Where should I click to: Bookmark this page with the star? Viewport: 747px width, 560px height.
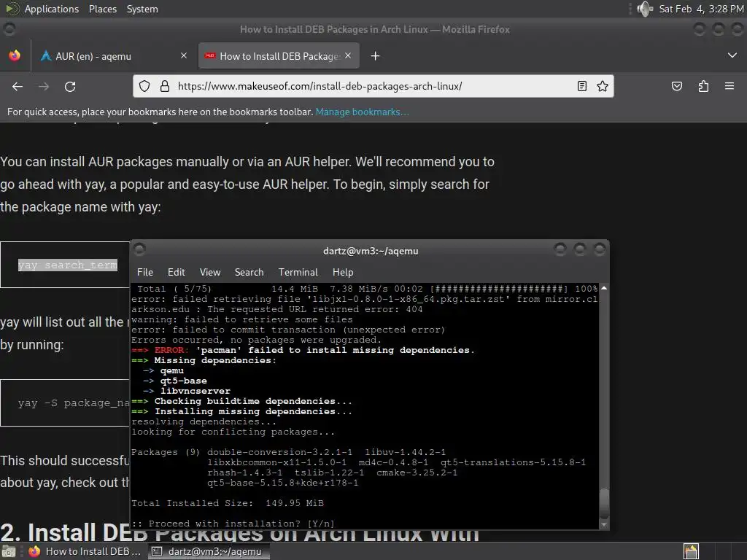(x=602, y=86)
